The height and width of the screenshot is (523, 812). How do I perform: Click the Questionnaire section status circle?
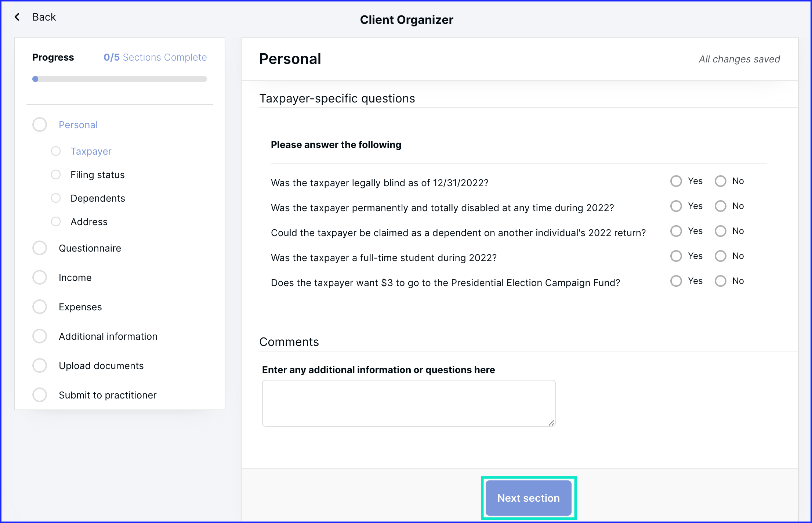pyautogui.click(x=40, y=248)
